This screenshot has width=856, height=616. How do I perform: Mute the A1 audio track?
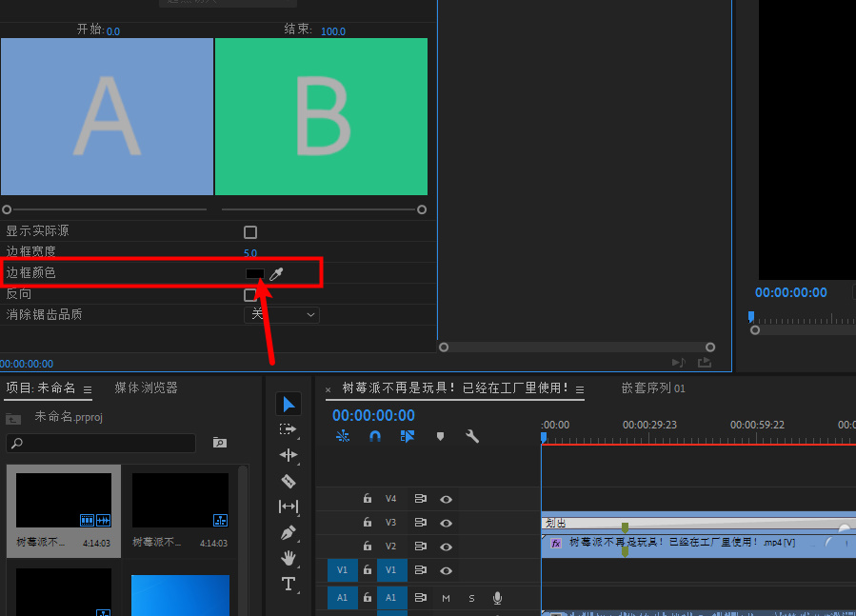click(x=445, y=597)
